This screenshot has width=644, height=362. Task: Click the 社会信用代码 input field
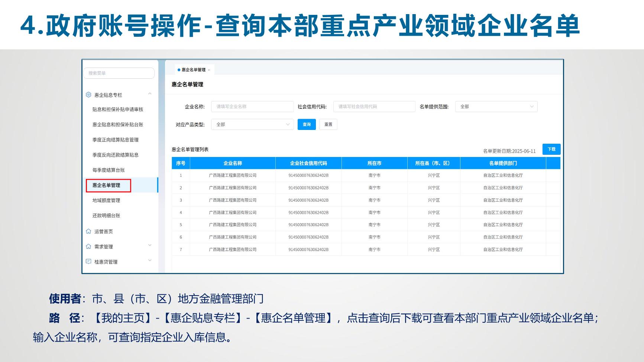(x=374, y=107)
